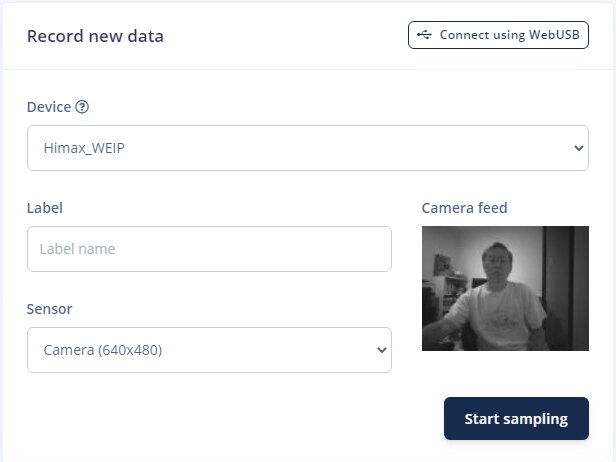Click the USB icon in WebUSB button
Image resolution: width=616 pixels, height=462 pixels.
tap(425, 35)
